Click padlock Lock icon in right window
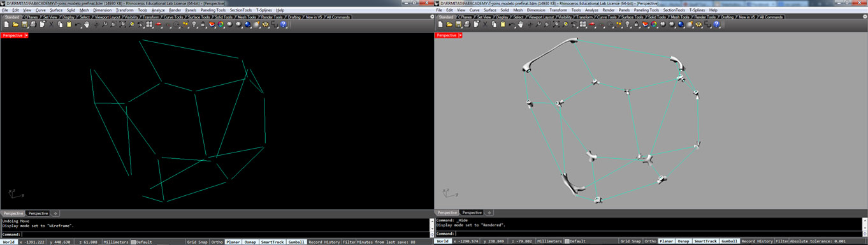This screenshot has height=245, width=868. coord(636,24)
